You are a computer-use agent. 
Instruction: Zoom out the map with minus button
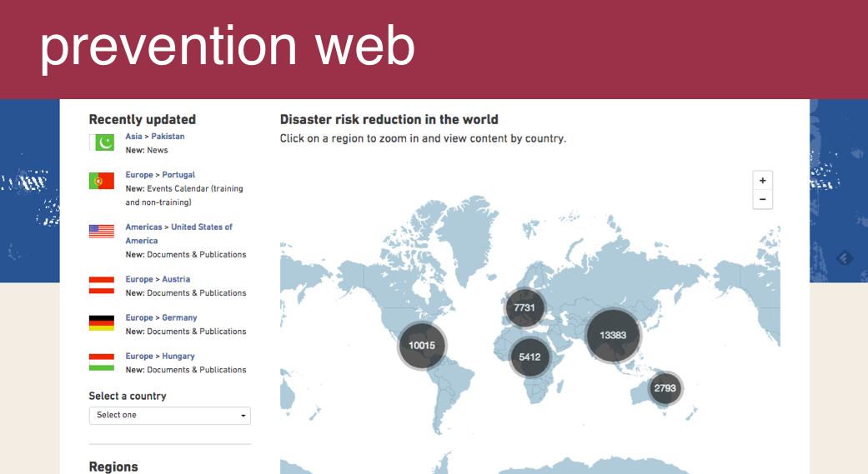763,200
